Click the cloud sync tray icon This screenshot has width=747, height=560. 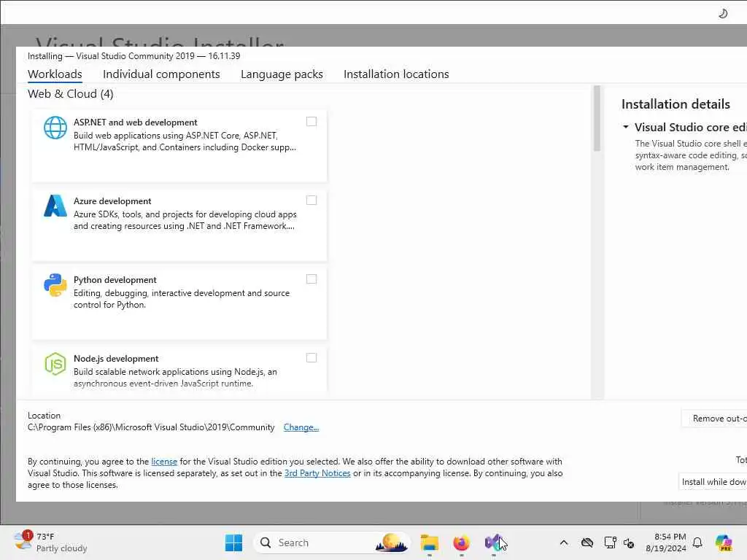pos(587,542)
